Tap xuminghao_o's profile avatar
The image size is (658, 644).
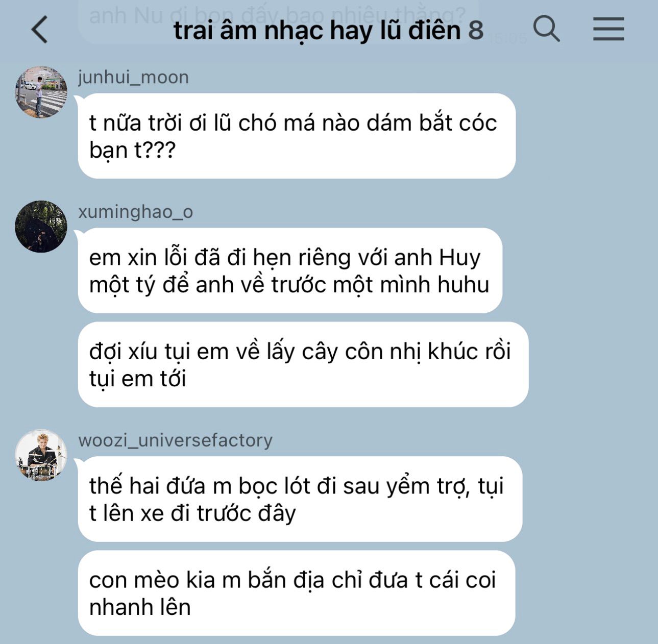[41, 227]
